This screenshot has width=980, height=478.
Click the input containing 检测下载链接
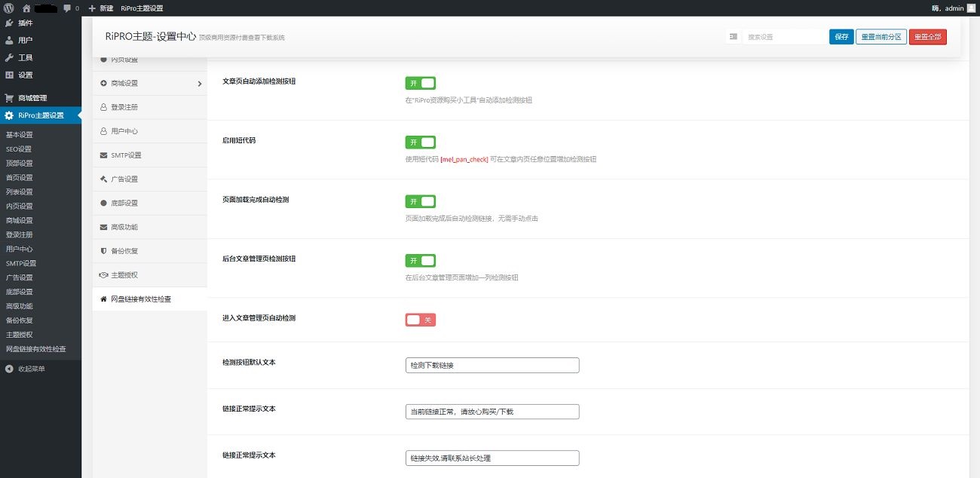492,365
